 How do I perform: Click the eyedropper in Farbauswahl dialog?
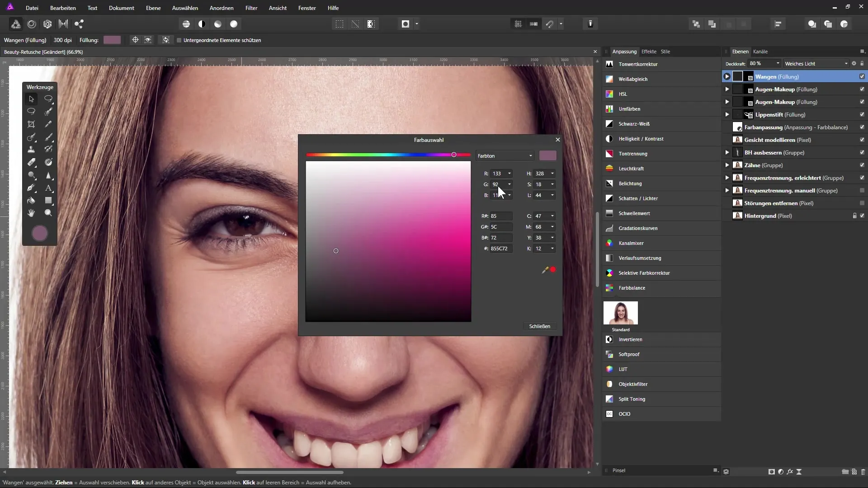point(545,270)
